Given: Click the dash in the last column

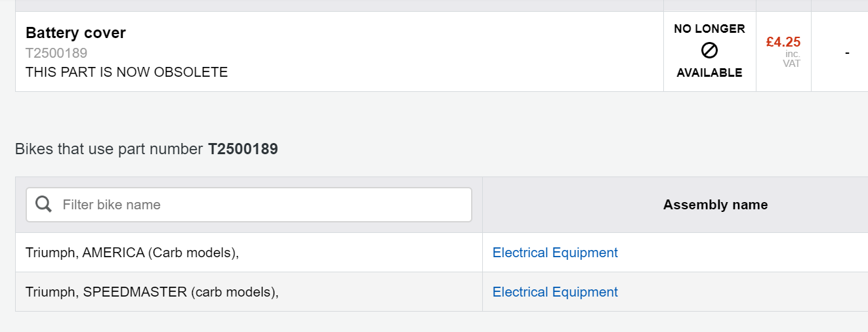Looking at the screenshot, I should (847, 52).
